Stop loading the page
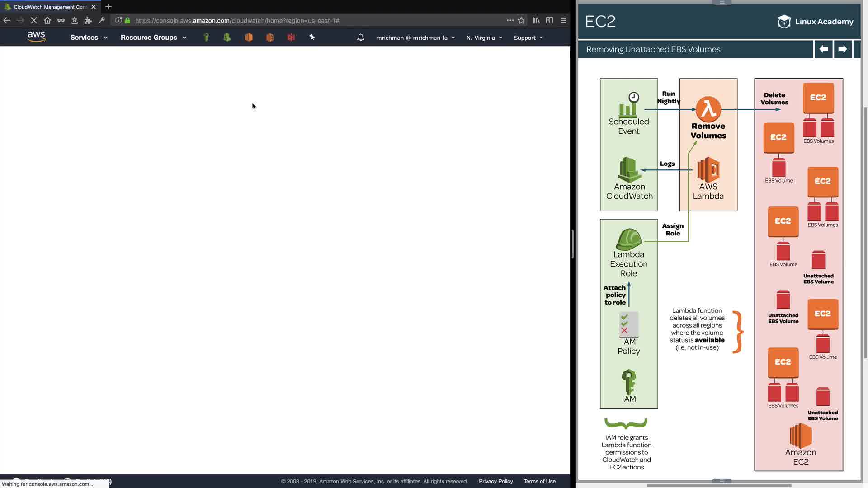Viewport: 868px width, 488px height. coord(34,20)
